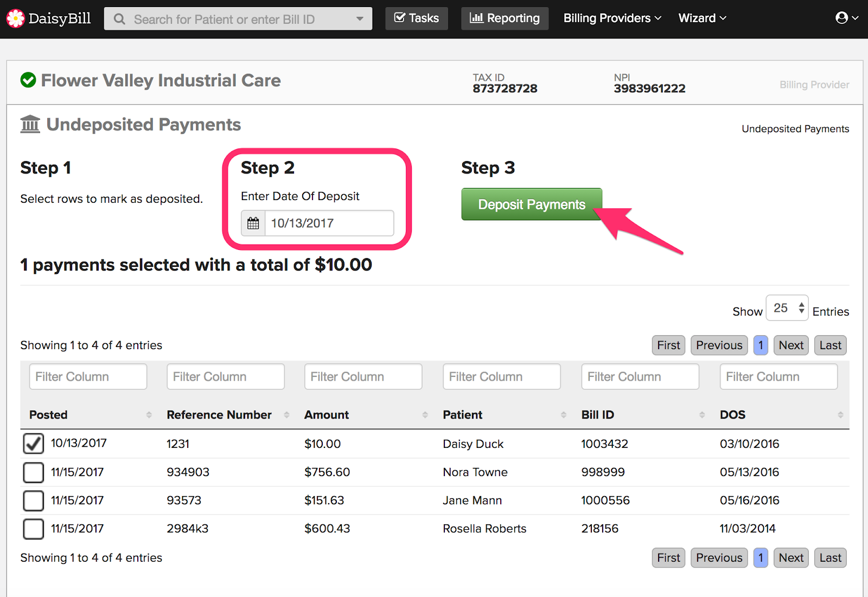This screenshot has width=868, height=597.
Task: Click the Reference Number filter column field
Action: [226, 376]
